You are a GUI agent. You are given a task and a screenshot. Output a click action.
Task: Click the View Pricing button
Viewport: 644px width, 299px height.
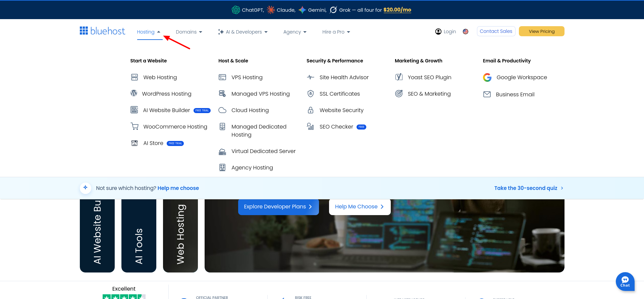click(x=542, y=31)
